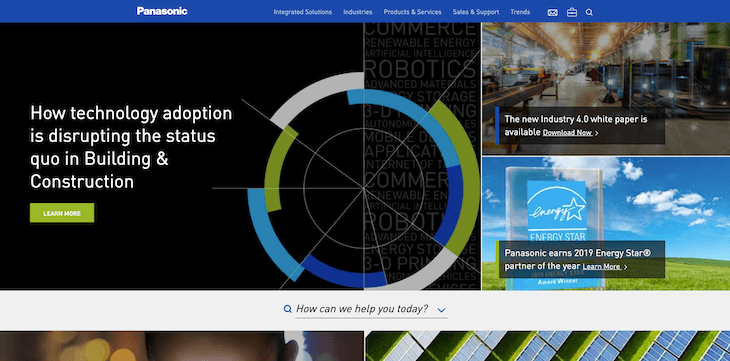Image resolution: width=730 pixels, height=361 pixels.
Task: Click the briefcase icon in header
Action: pyautogui.click(x=572, y=13)
